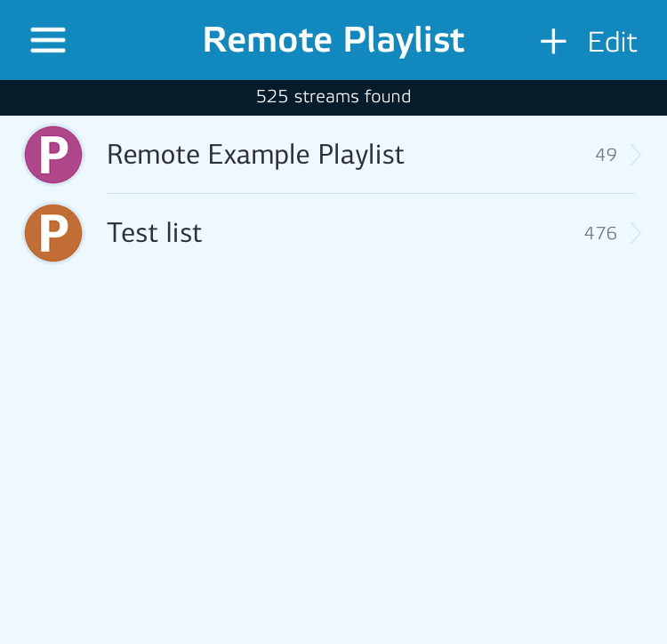
Task: Expand chevron beside Test list
Action: point(636,233)
